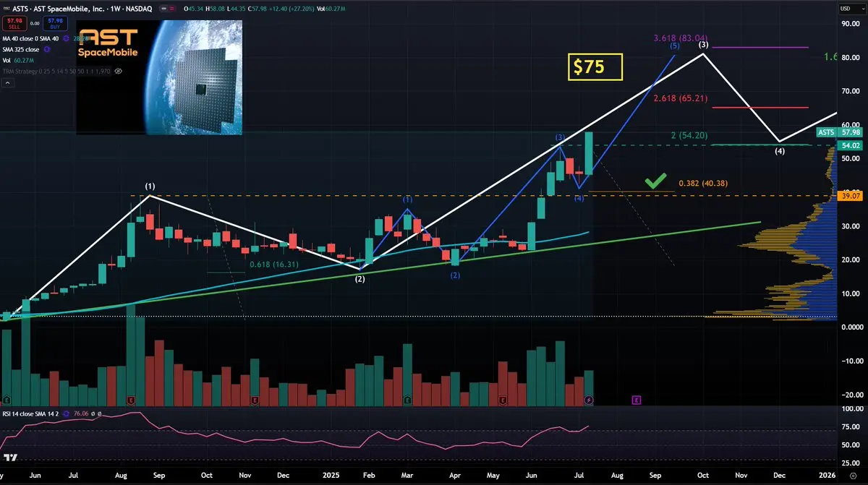Click the AST SpaceMobile satellite image
Screen dimensions: 868x485
pos(159,77)
